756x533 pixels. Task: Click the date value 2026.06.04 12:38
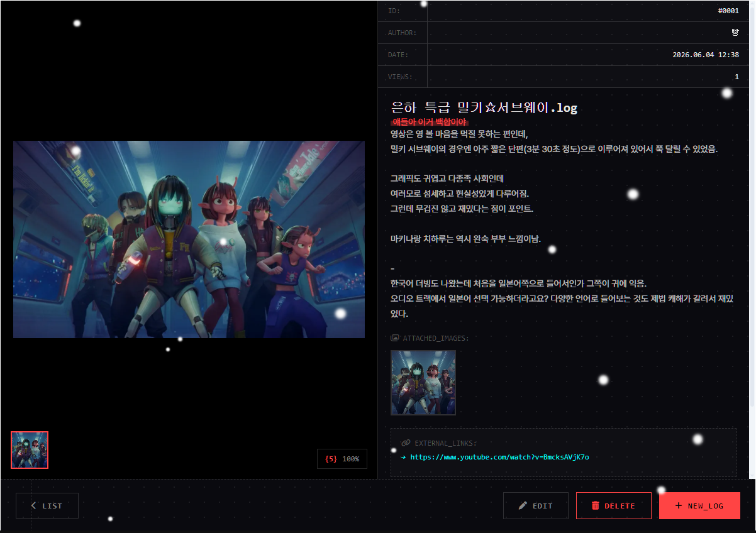706,55
